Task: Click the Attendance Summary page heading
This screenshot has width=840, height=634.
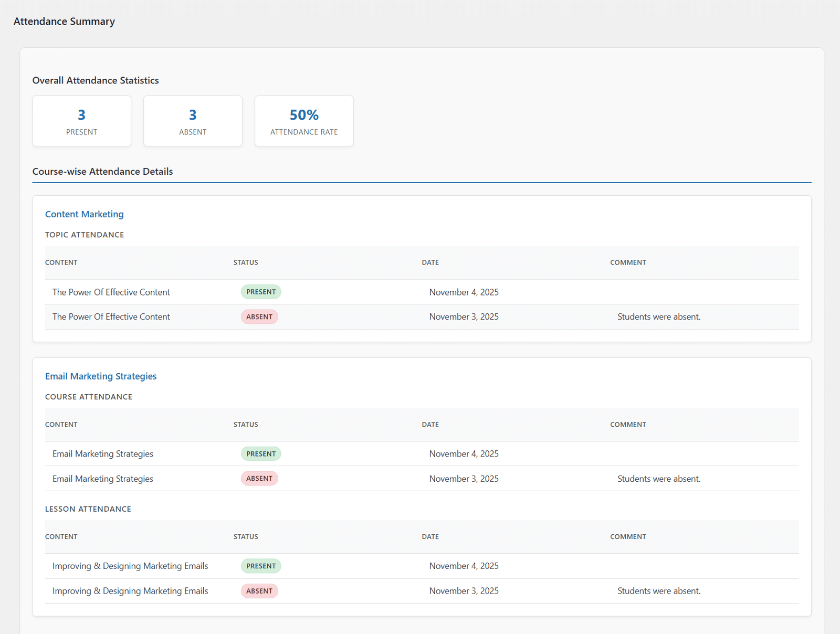Action: (x=64, y=22)
